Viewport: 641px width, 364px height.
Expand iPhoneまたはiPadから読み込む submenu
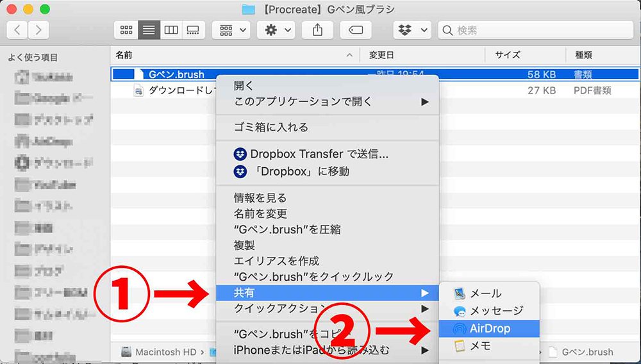coord(327,350)
